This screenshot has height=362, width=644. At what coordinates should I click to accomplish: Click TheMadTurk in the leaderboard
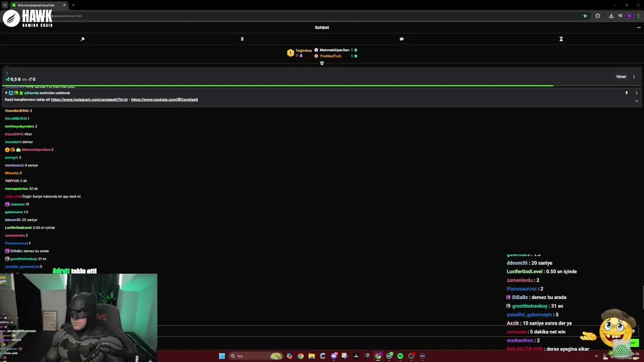click(x=331, y=56)
